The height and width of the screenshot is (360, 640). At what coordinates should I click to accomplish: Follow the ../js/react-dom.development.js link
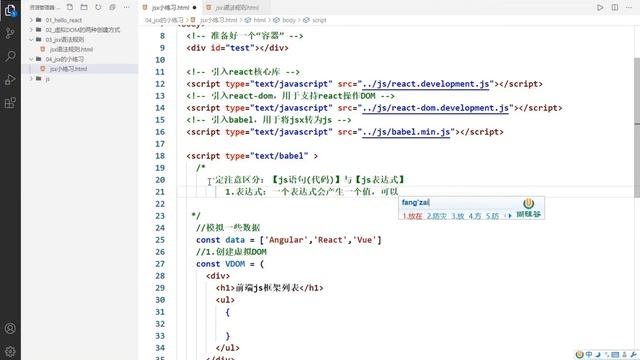coord(436,108)
